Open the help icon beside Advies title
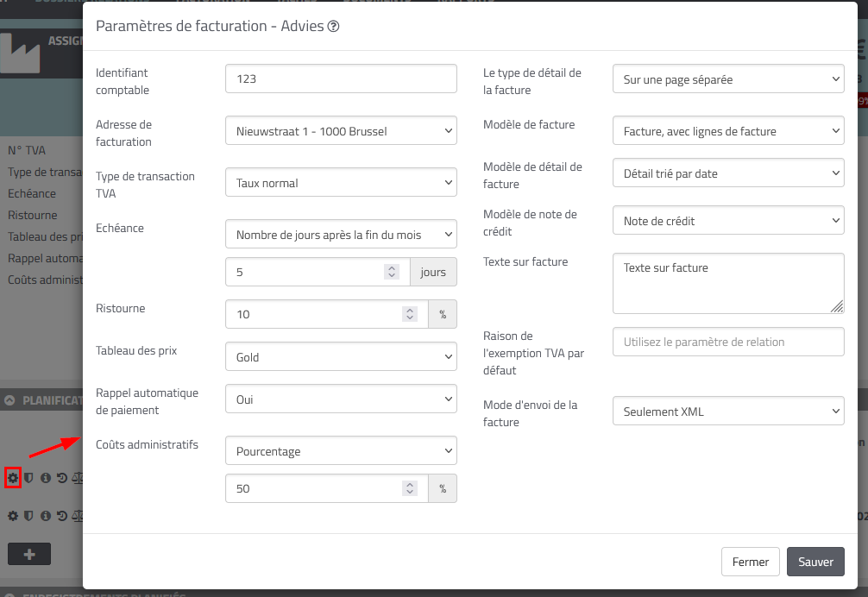This screenshot has width=868, height=597. click(x=333, y=26)
